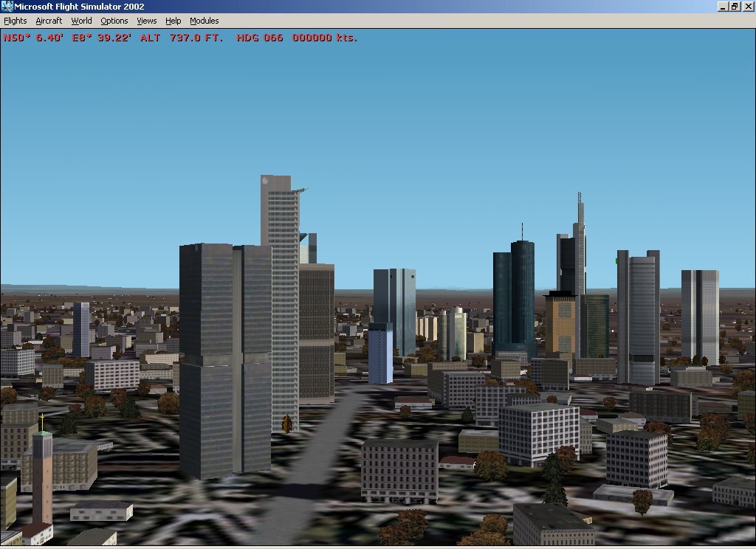
Task: Click the 000000 kts airspeed readout
Action: point(324,37)
